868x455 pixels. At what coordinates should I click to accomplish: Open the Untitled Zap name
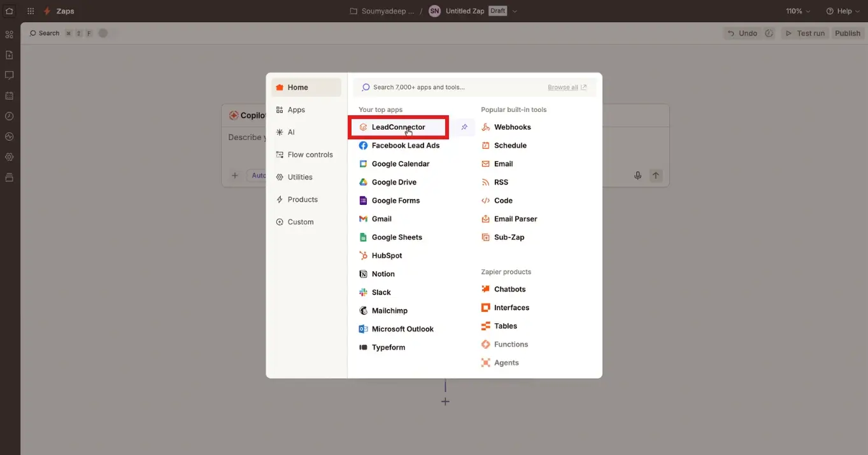(x=465, y=11)
